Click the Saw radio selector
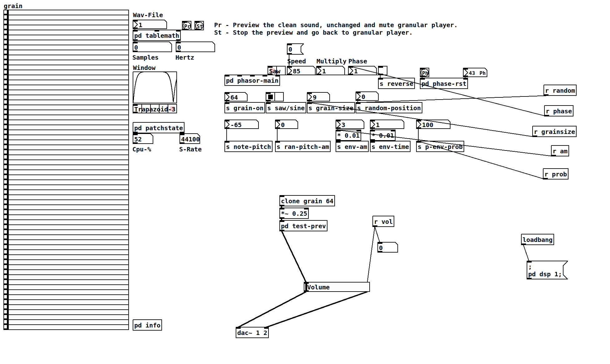The image size is (610, 364). point(272,71)
